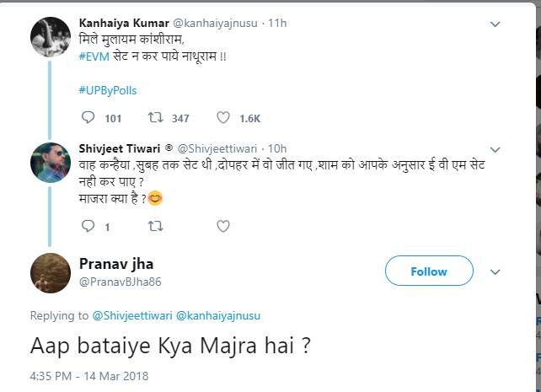Screen dimensions: 541x392
Task: Open @Shivjeettiwari mention in reply line
Action: [x=131, y=316]
